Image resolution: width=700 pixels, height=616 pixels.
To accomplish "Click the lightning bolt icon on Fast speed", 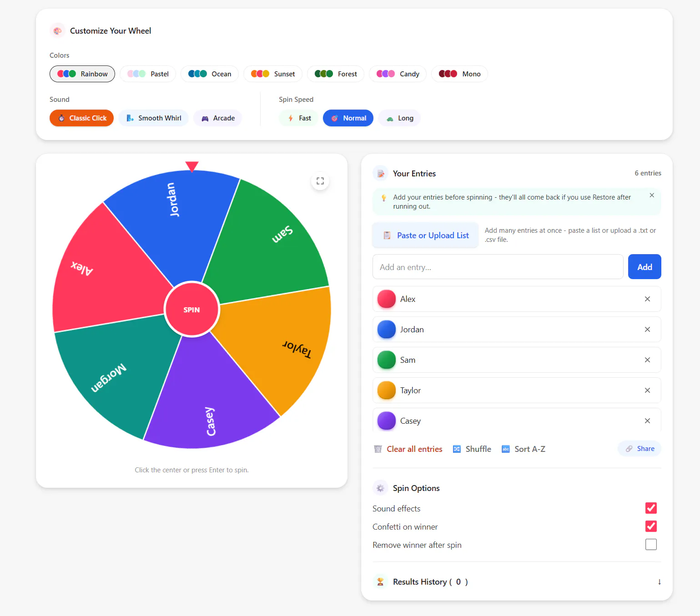I will 291,118.
